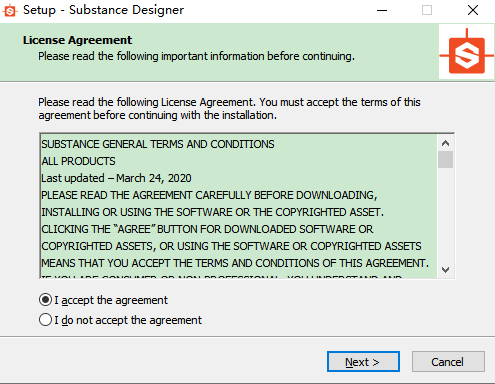Screen dimensions: 495x384
Task: Cancel the Substance Designer setup
Action: click(x=448, y=362)
